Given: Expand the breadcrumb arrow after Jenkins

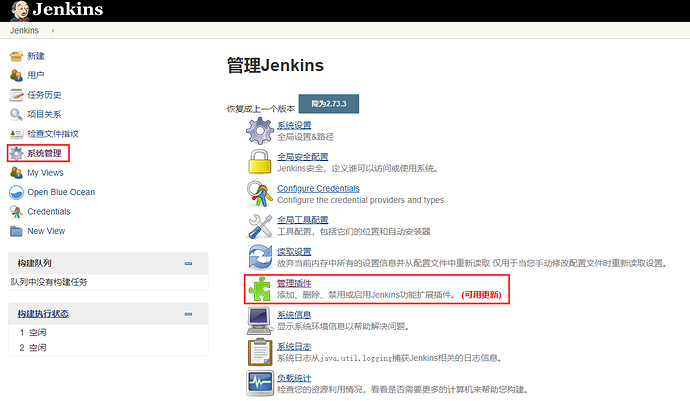Looking at the screenshot, I should pyautogui.click(x=53, y=30).
